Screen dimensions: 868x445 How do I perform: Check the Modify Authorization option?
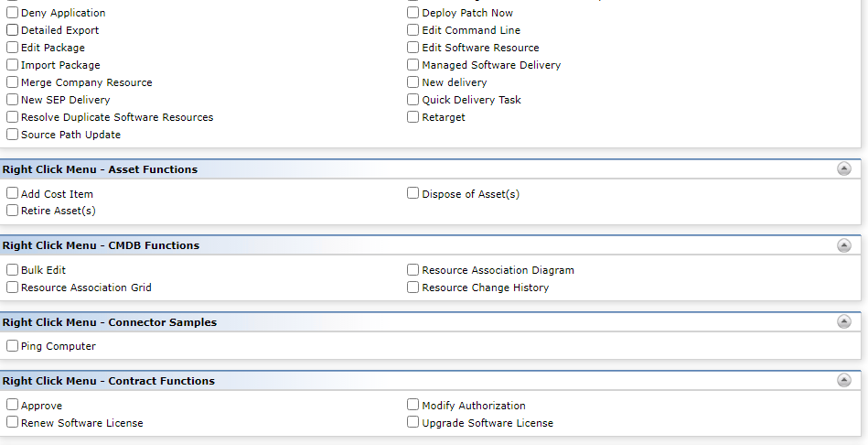point(413,405)
